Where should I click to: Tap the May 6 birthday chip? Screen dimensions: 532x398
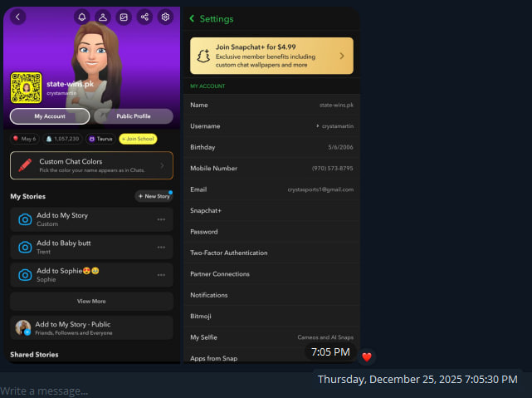24,139
